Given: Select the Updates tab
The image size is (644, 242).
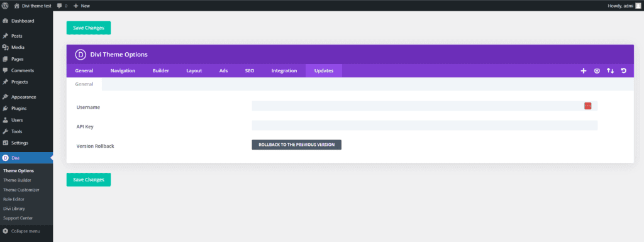Looking at the screenshot, I should coord(324,70).
